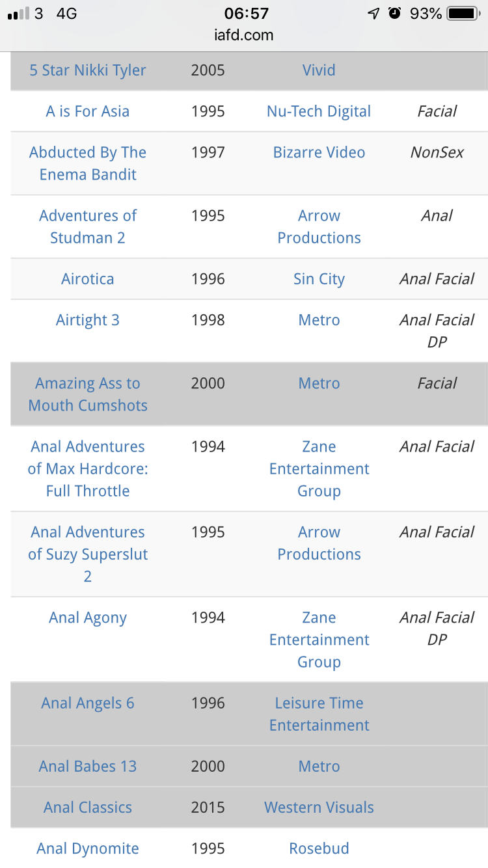488x868 pixels.
Task: Open the Leisure Time Entertainment link
Action: tap(319, 714)
